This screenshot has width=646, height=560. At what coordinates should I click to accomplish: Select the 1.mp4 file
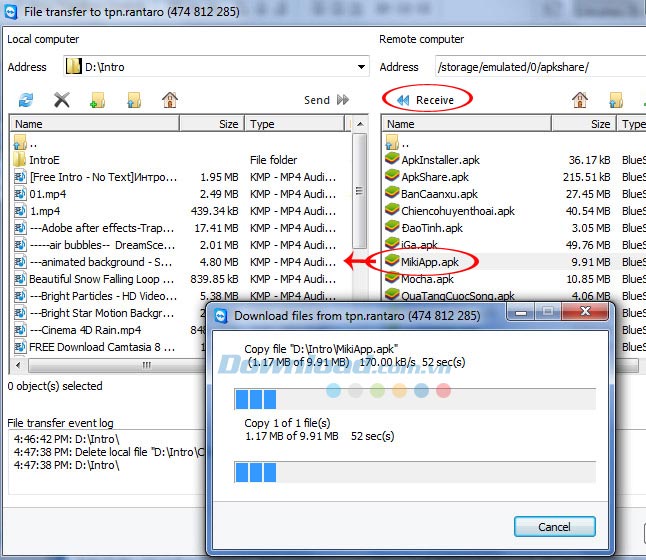click(37, 211)
